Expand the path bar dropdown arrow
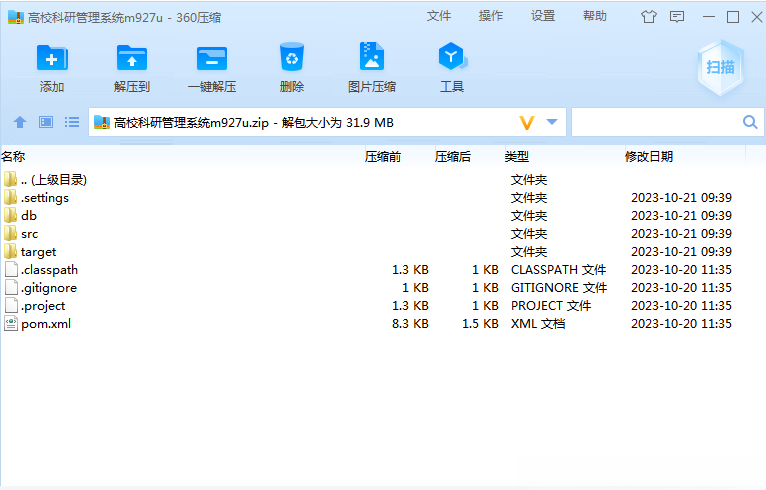The image size is (766, 490). (552, 122)
